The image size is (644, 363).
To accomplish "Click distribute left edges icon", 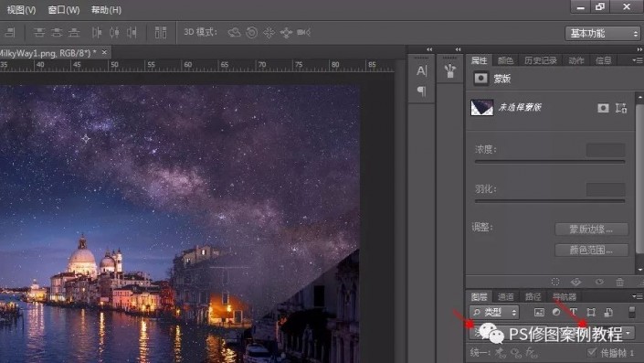I will click(97, 32).
